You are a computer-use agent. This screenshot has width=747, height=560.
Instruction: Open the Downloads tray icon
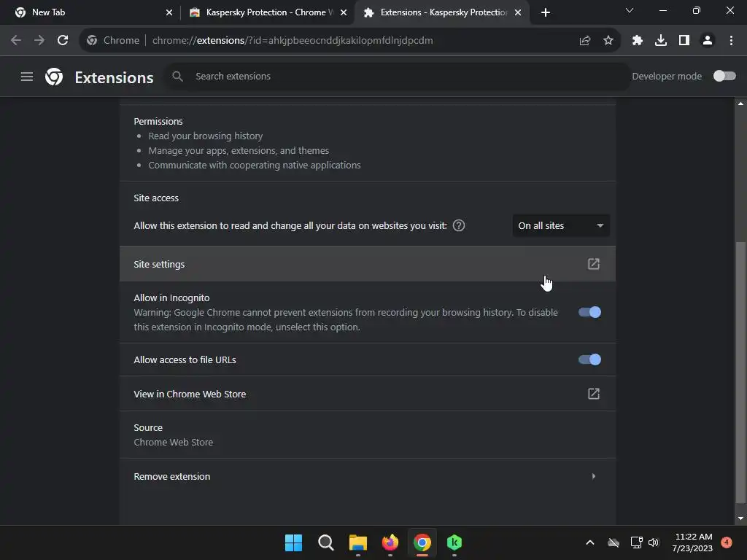coord(661,41)
